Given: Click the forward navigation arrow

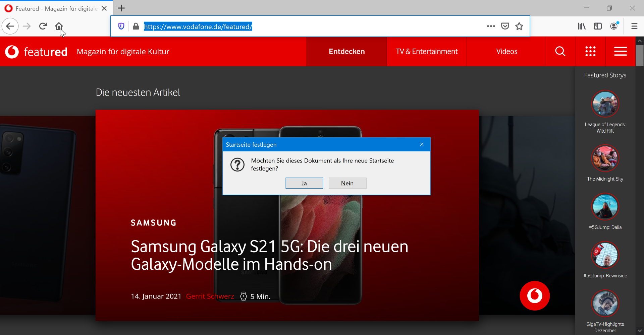Looking at the screenshot, I should (x=26, y=26).
